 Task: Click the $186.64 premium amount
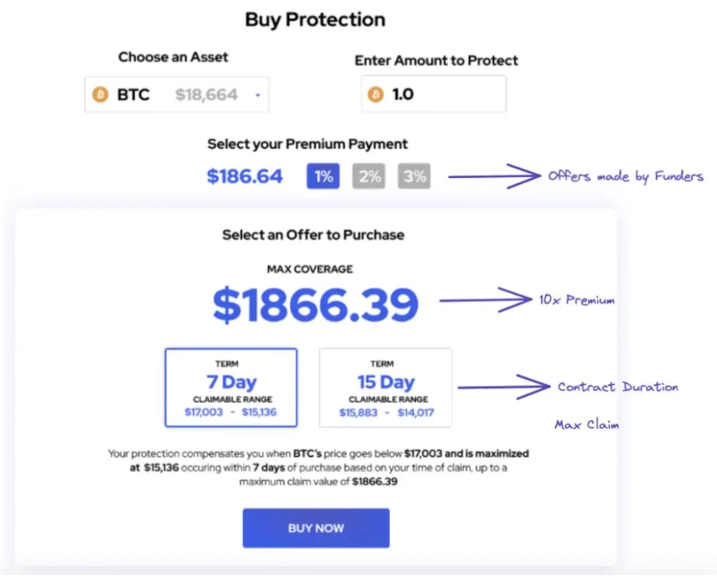tap(244, 177)
